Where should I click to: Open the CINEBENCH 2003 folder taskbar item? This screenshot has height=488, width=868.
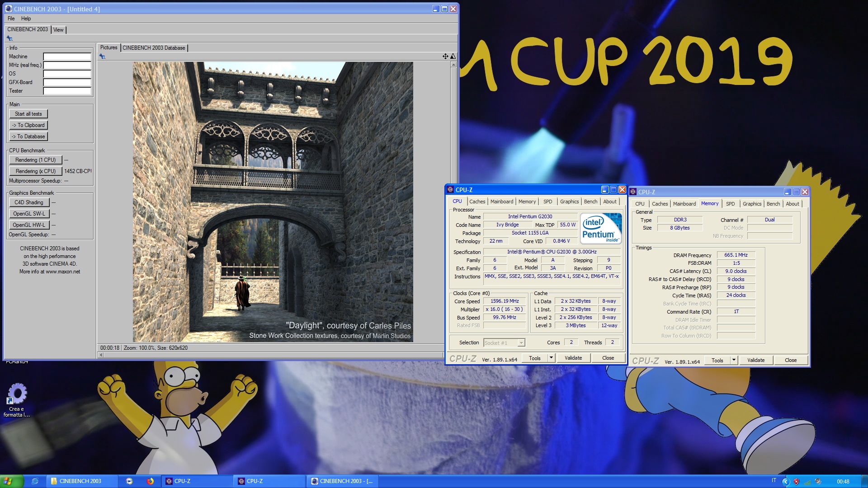(x=81, y=481)
